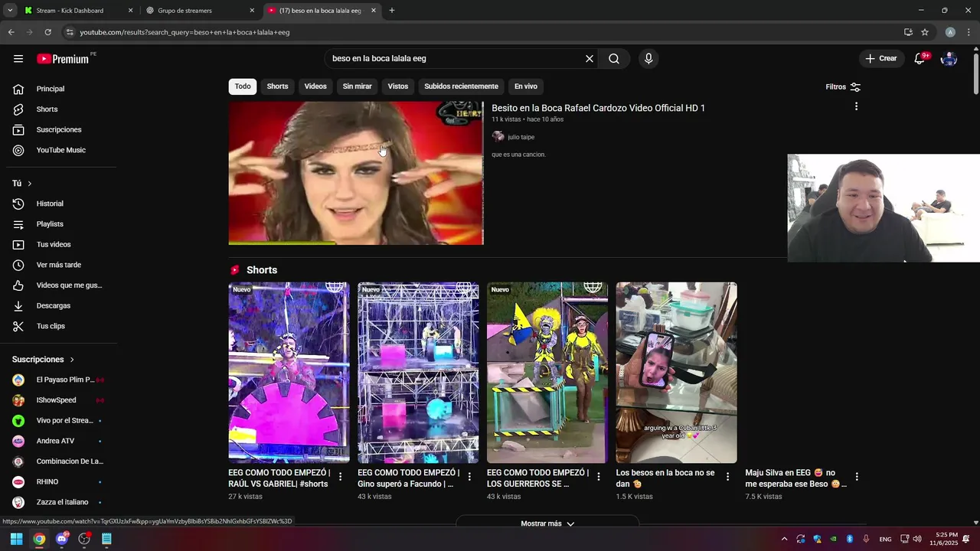Select Subidos recientemente chip

461,86
